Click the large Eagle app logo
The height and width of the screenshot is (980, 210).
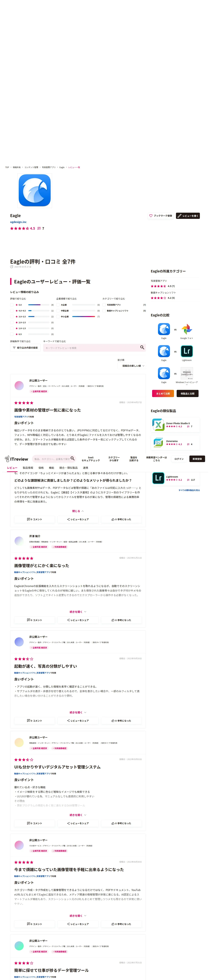pos(35,190)
